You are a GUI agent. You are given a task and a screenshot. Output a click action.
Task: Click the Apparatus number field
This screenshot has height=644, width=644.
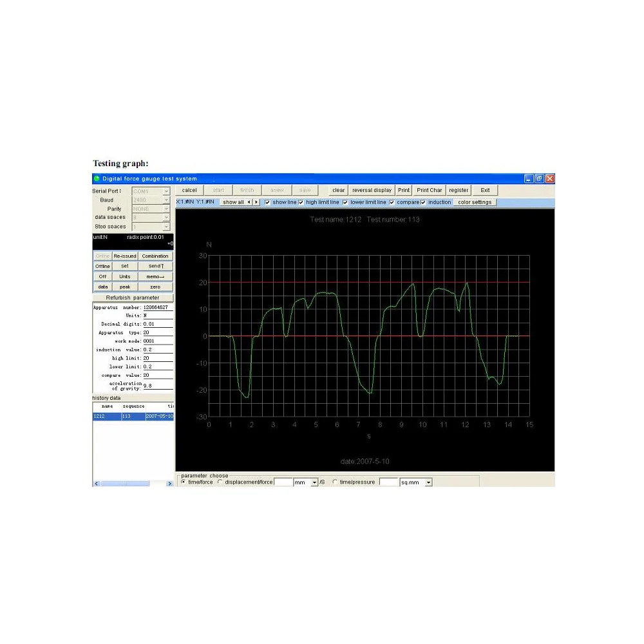[158, 307]
